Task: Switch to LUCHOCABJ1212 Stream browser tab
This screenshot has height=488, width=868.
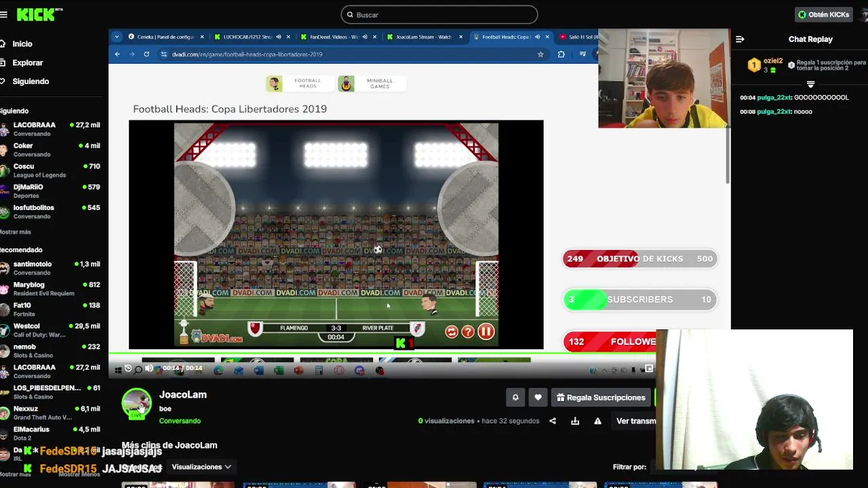Action: 251,37
